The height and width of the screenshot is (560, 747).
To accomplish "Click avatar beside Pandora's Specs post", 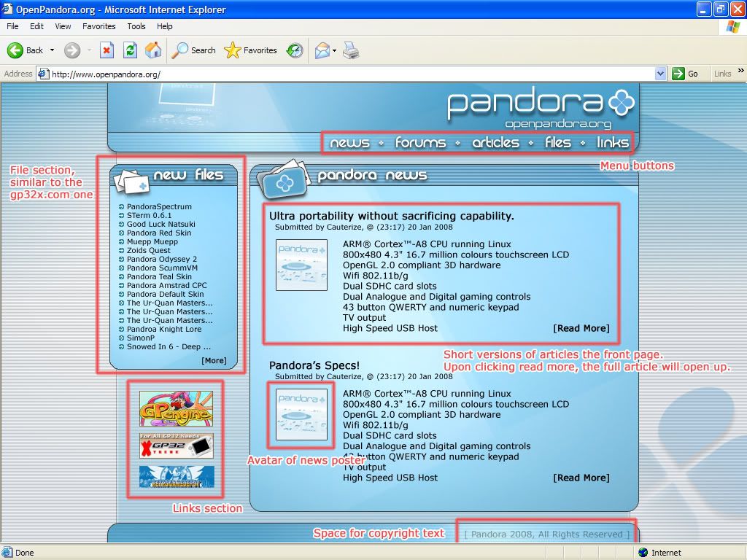I will click(x=301, y=414).
